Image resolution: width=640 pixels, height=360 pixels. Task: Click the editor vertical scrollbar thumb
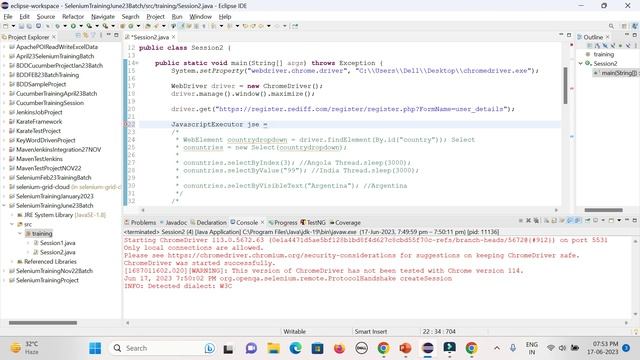coord(565,85)
